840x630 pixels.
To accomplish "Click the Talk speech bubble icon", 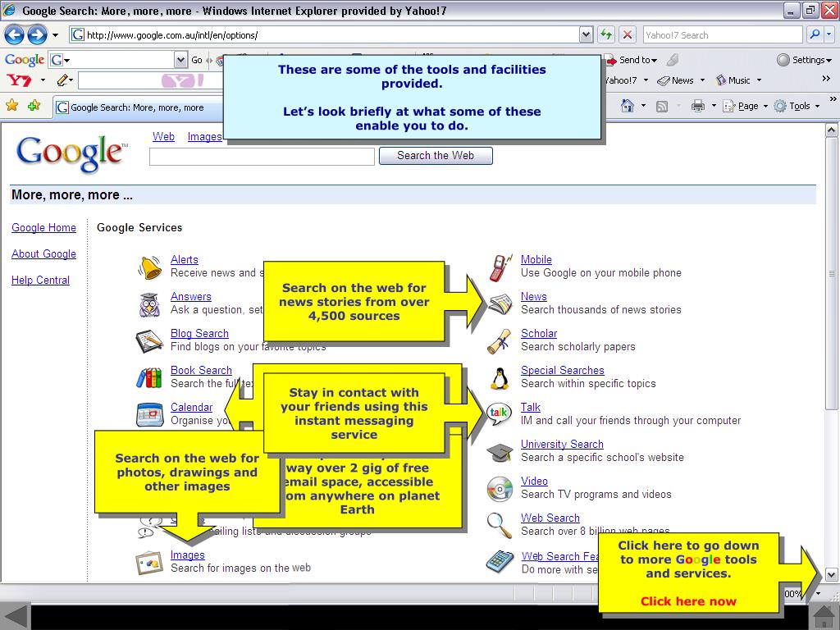I will [500, 414].
